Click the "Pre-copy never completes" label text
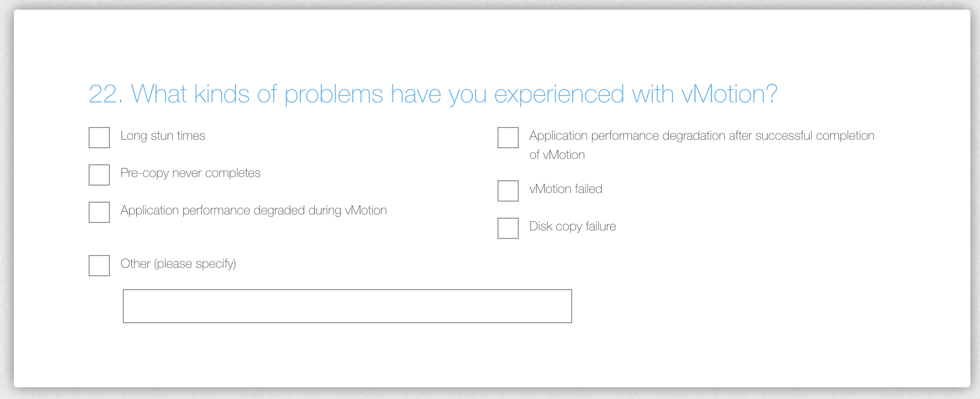This screenshot has height=399, width=980. [191, 173]
